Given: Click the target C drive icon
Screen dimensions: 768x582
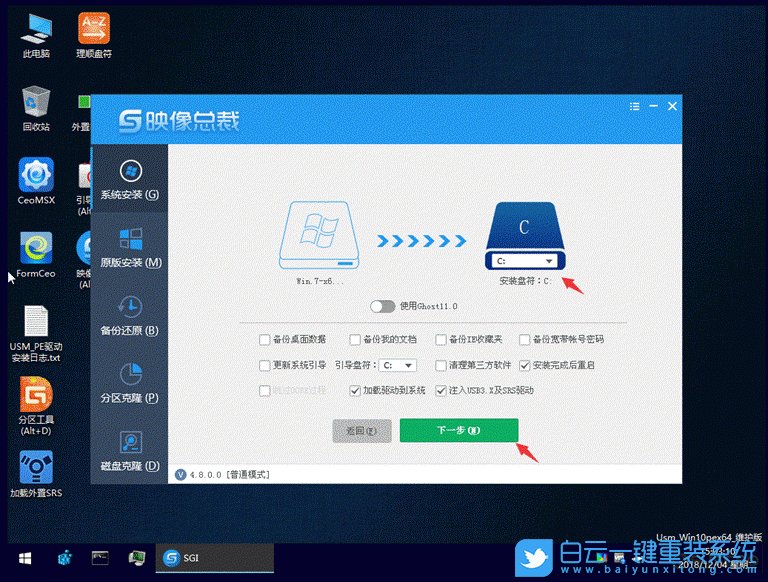Looking at the screenshot, I should coord(525,227).
